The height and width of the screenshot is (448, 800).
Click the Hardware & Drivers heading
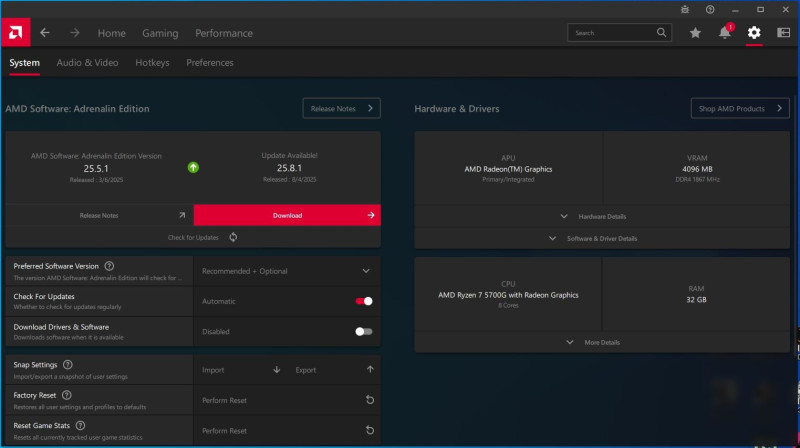(x=457, y=109)
